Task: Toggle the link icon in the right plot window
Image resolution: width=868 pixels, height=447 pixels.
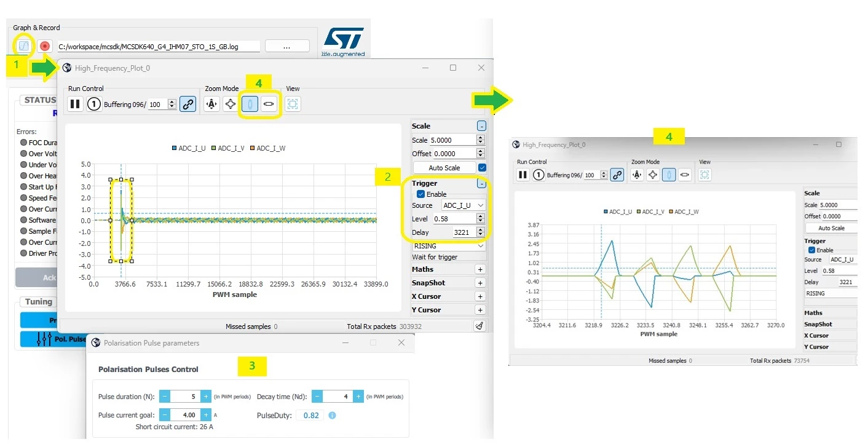Action: click(x=618, y=175)
